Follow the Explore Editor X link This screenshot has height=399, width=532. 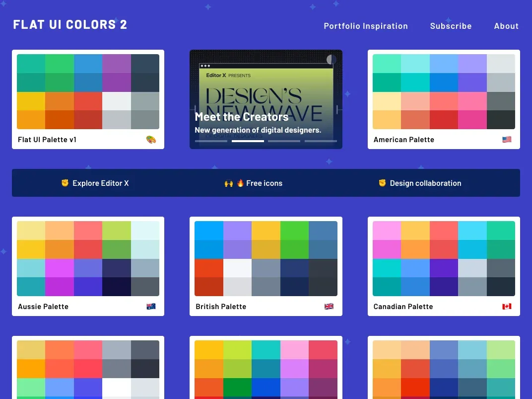pyautogui.click(x=100, y=183)
